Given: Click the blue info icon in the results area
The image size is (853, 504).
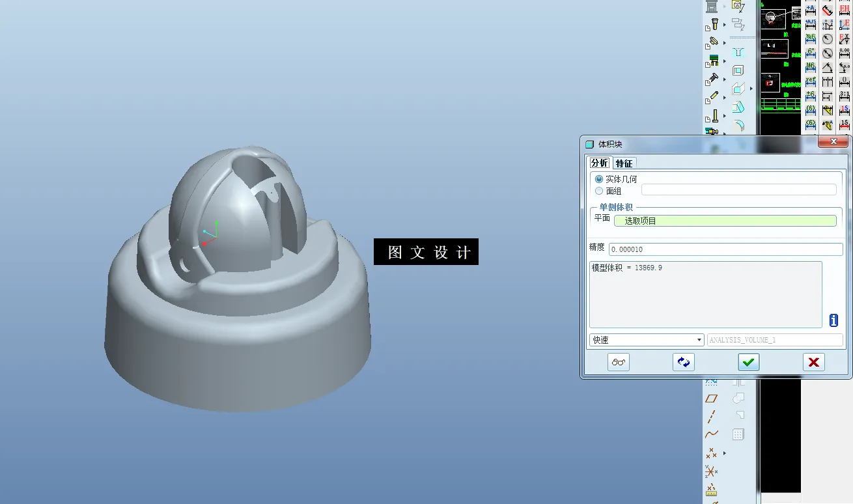Looking at the screenshot, I should pos(833,320).
